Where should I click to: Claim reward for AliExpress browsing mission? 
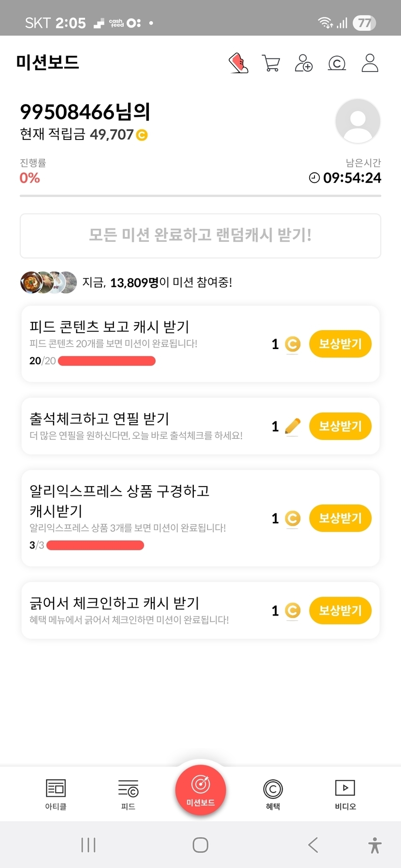coord(340,518)
